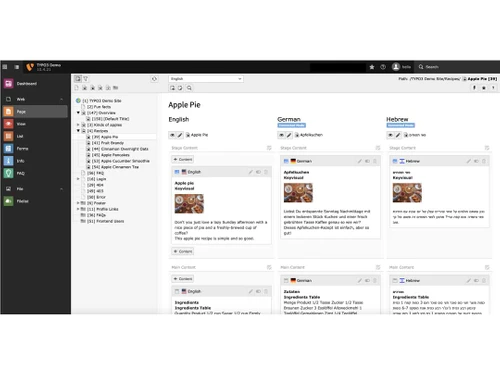
Task: Open the Info module
Action: click(x=35, y=161)
